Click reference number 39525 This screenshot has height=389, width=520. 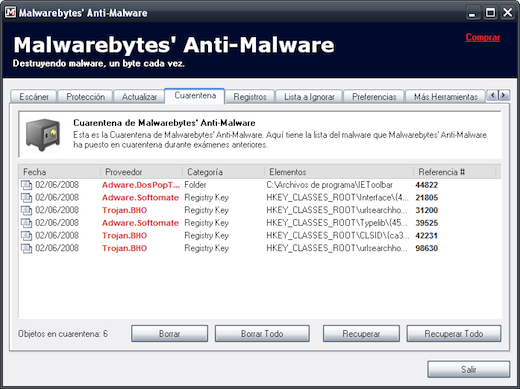[x=427, y=223]
